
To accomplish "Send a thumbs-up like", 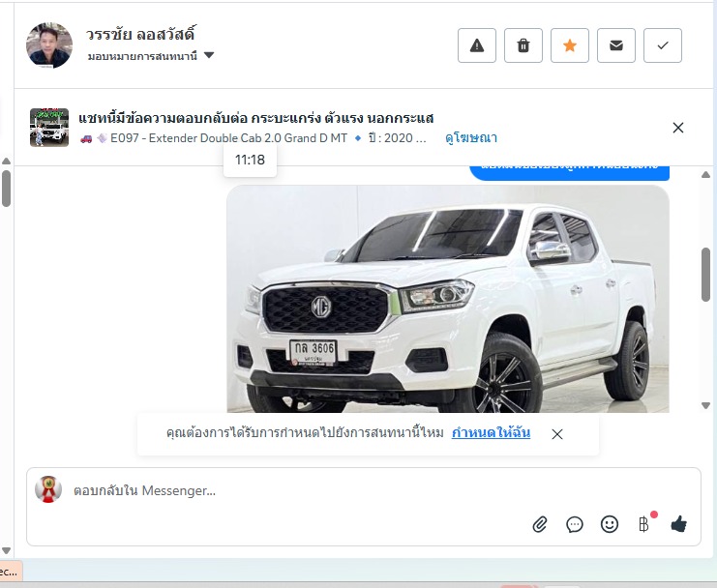I will [678, 524].
